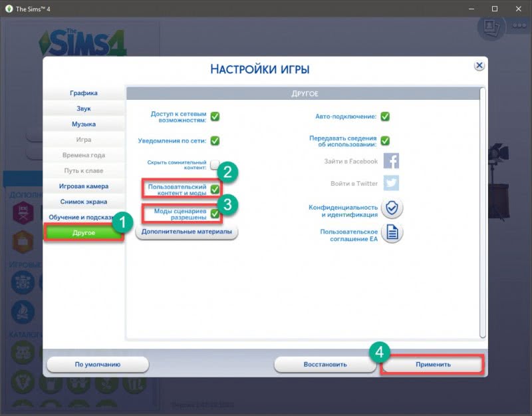Open Конфиденциальность и идентификация shield icon
532x416 pixels.
click(x=392, y=208)
